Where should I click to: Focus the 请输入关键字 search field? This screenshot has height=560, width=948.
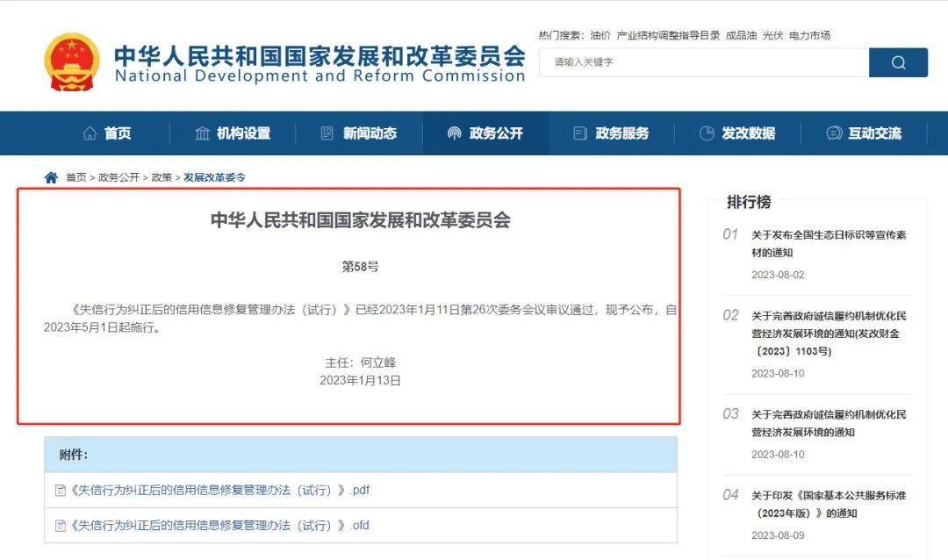pos(704,62)
